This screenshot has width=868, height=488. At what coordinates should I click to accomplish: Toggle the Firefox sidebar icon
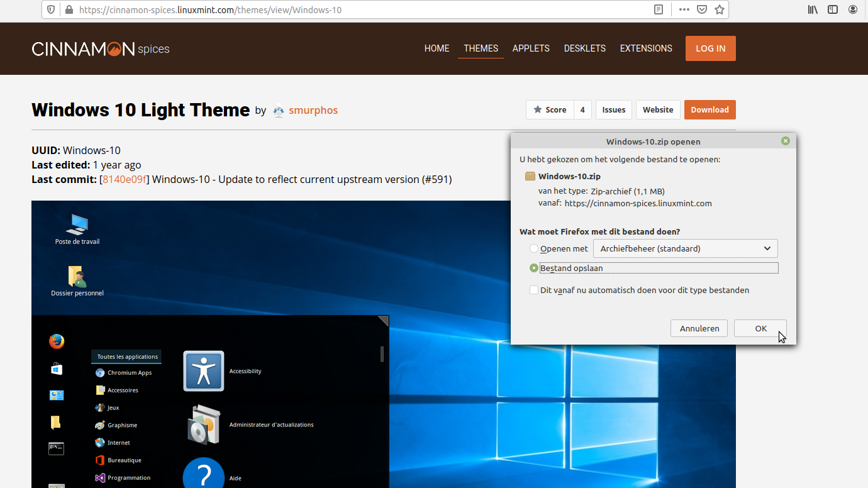pos(833,9)
